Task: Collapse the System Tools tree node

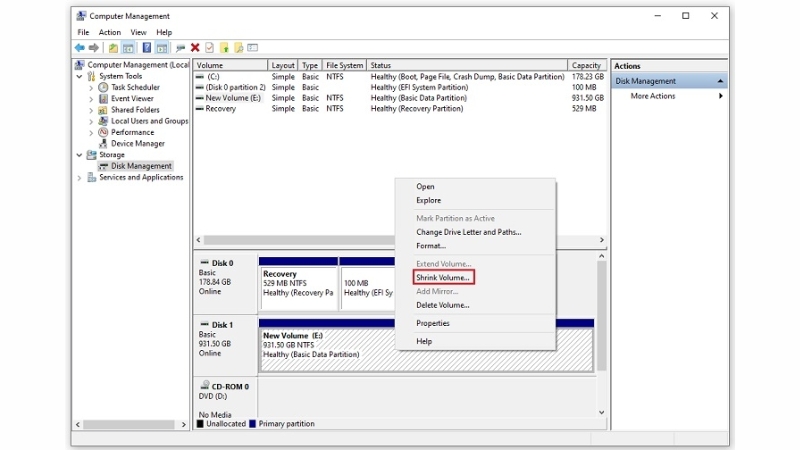Action: pos(80,76)
